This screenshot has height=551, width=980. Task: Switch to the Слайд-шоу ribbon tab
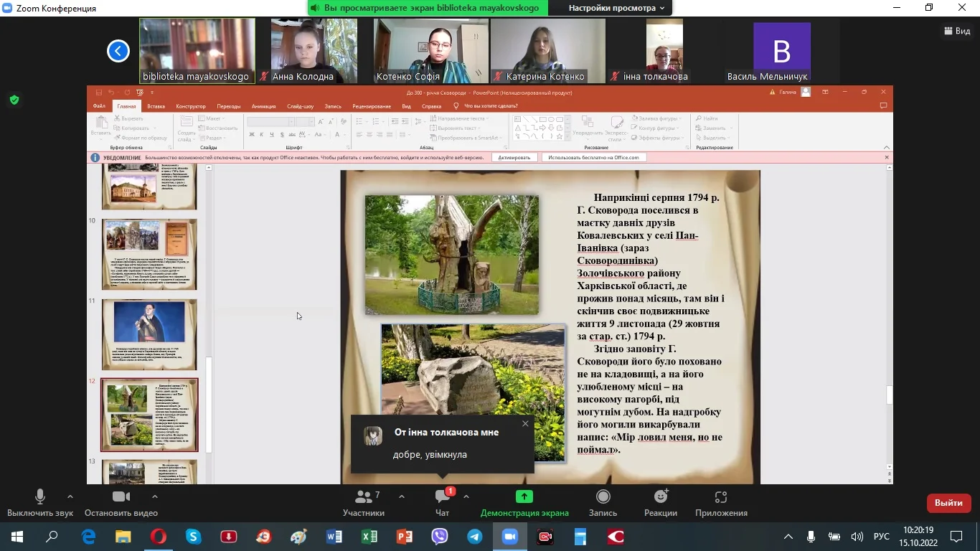pyautogui.click(x=300, y=106)
